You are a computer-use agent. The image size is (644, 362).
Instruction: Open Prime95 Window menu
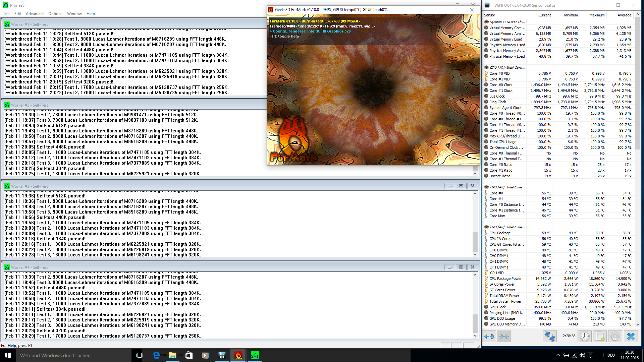tap(74, 14)
